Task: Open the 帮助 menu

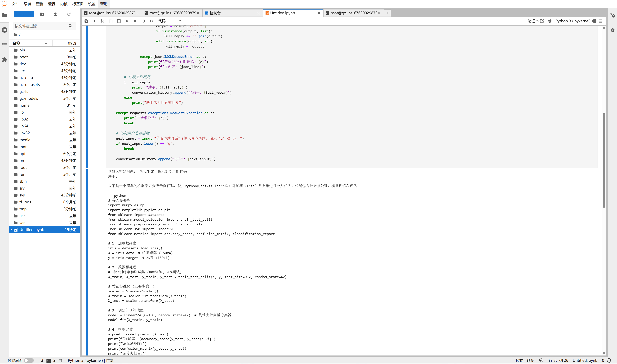Action: (x=104, y=4)
